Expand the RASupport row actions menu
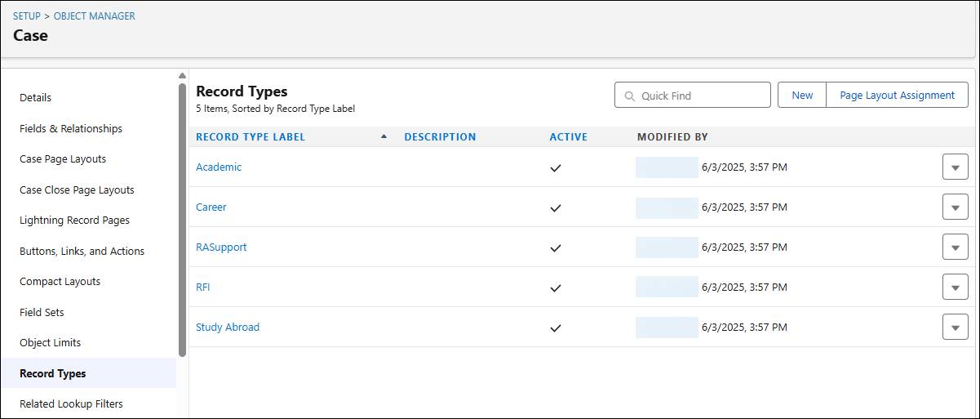This screenshot has width=980, height=419. click(x=955, y=247)
